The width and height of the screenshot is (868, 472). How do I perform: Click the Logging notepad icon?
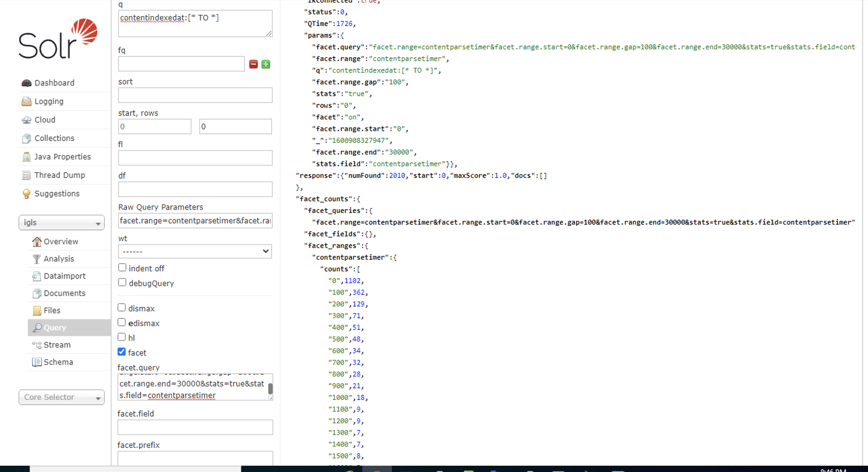point(26,102)
